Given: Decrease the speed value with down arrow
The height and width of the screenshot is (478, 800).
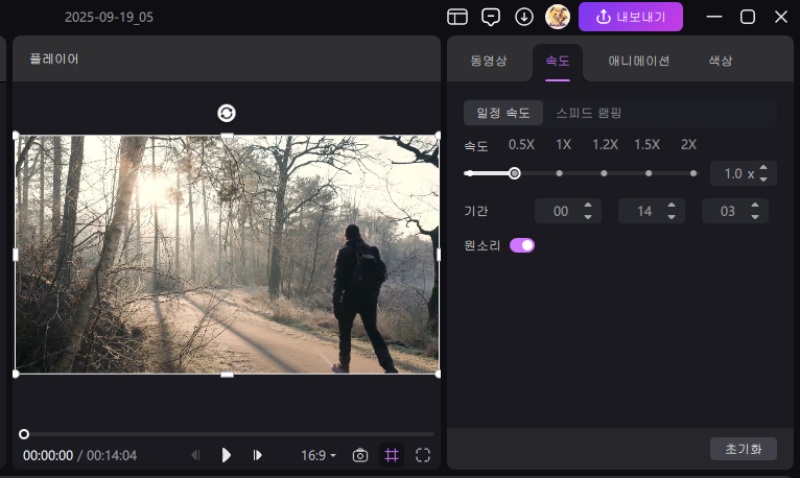Looking at the screenshot, I should [x=763, y=179].
